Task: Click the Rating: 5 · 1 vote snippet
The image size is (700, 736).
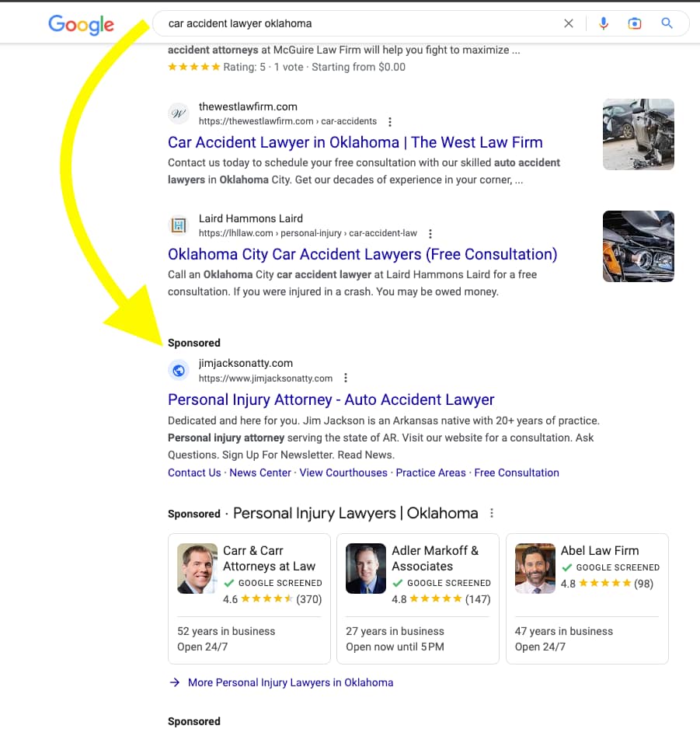Action: (287, 67)
